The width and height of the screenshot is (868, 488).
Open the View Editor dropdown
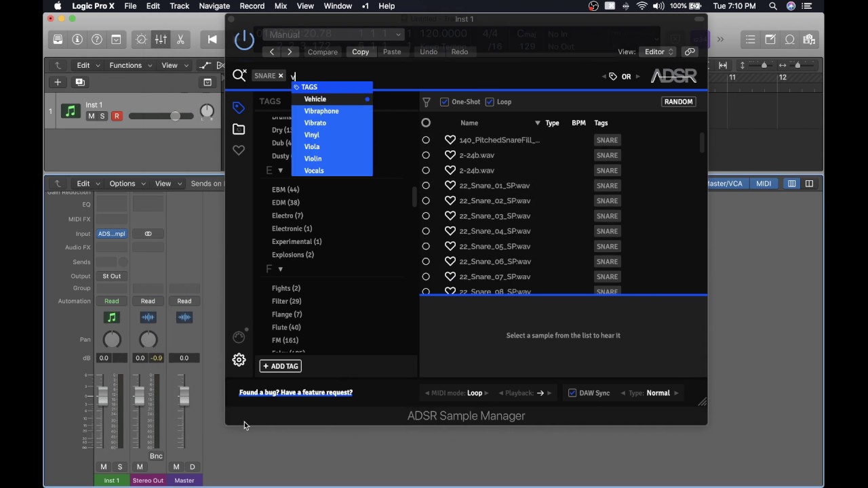click(659, 52)
